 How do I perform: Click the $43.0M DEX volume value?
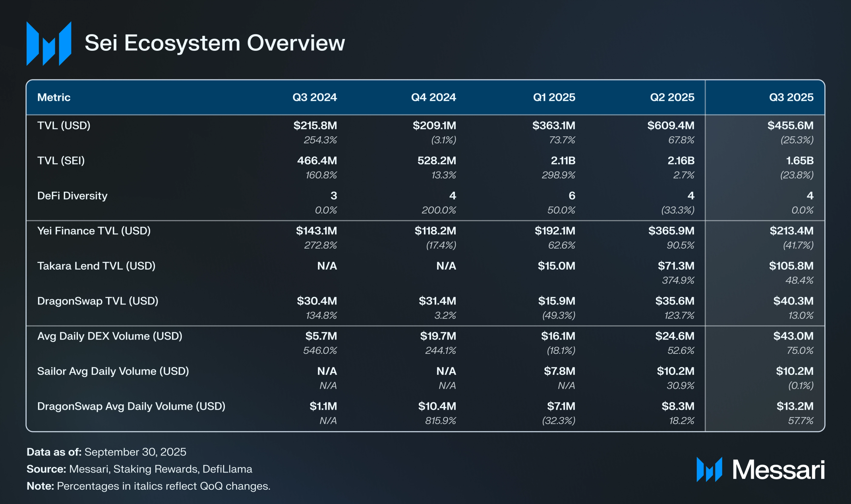(x=793, y=336)
